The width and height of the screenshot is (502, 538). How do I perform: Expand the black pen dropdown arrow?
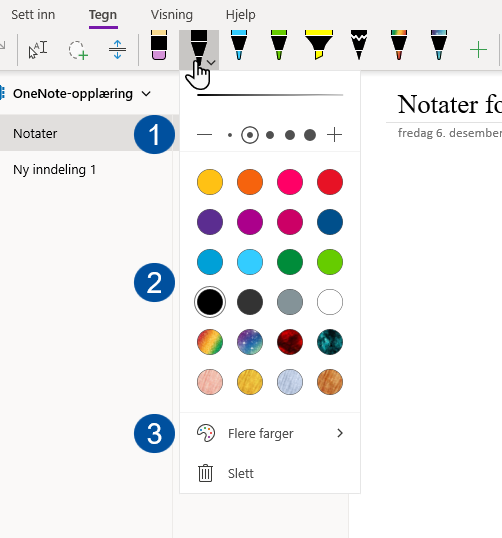point(211,63)
